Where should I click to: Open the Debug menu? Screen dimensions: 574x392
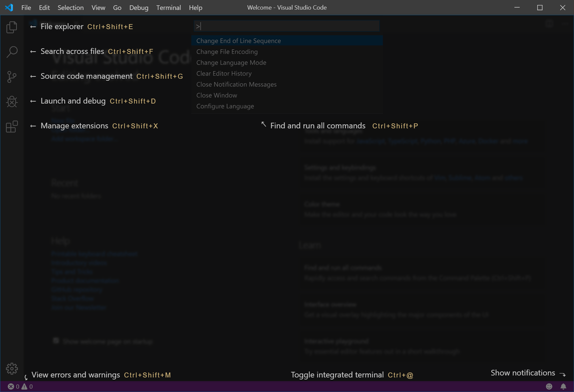[x=139, y=8]
